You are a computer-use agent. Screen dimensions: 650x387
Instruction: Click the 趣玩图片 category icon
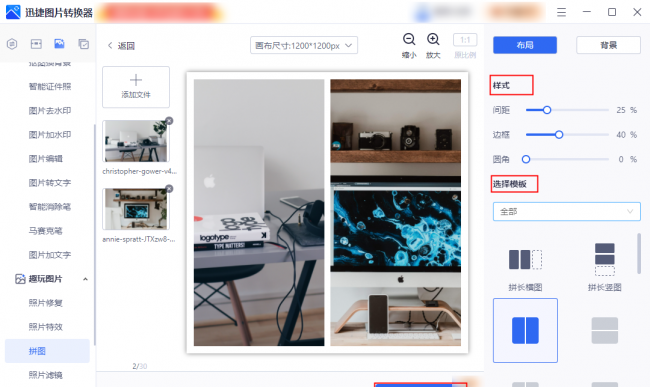pyautogui.click(x=20, y=279)
